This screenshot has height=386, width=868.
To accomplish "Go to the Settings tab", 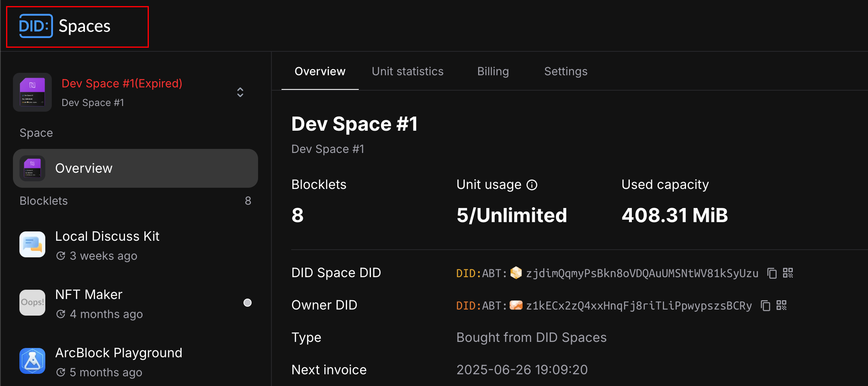I will tap(565, 72).
